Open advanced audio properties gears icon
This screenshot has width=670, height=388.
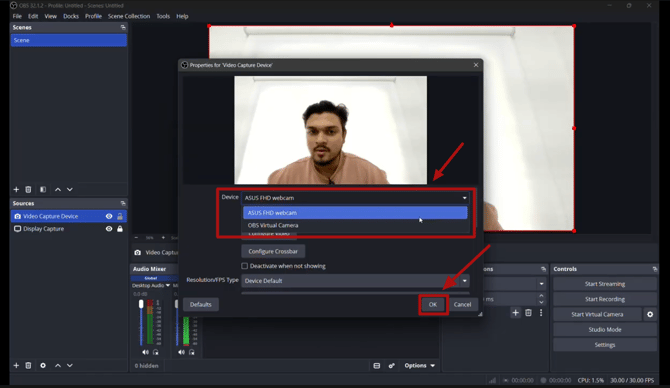(391, 366)
